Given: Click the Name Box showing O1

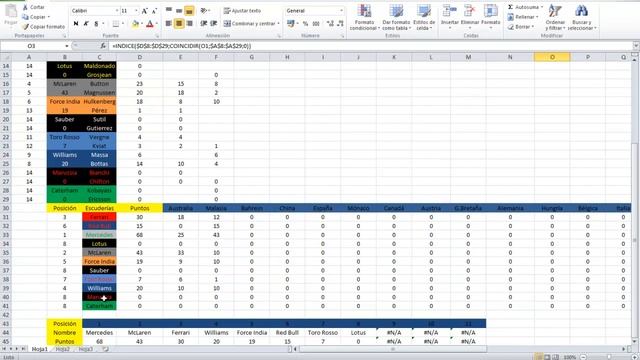Looking at the screenshot, I should pyautogui.click(x=31, y=46).
